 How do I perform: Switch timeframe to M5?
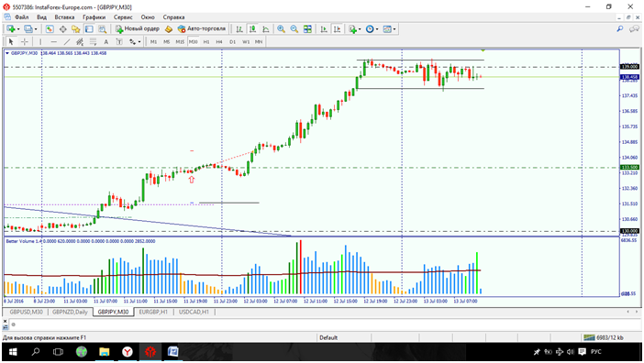click(166, 41)
